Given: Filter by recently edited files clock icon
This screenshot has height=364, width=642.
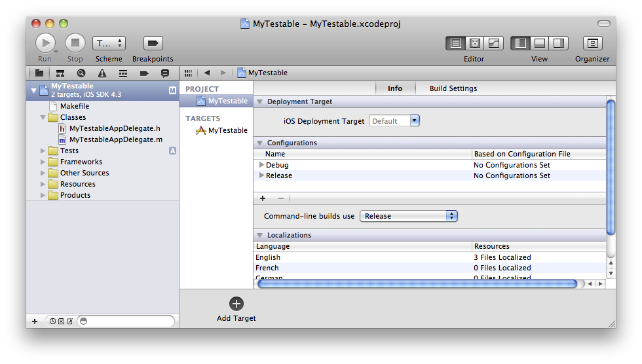Looking at the screenshot, I should click(52, 321).
